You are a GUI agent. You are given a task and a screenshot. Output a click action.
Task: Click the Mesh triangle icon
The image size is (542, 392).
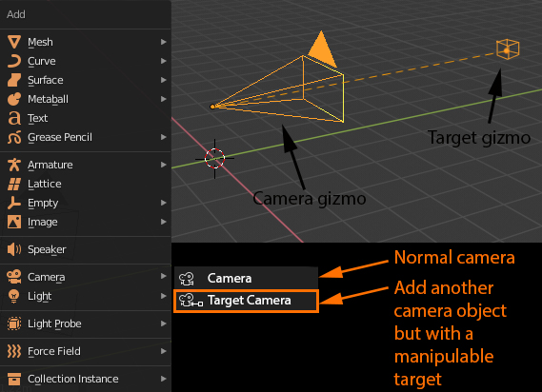pos(14,42)
